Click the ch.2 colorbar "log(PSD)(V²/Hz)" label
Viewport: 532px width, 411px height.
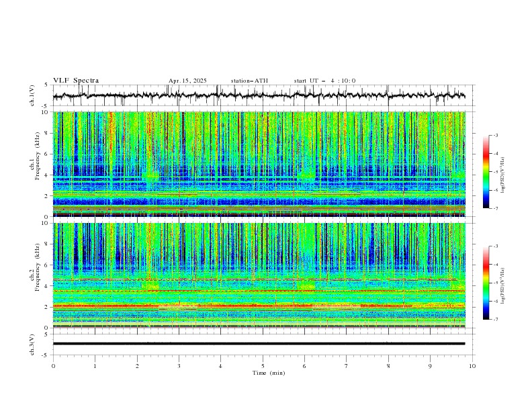503,285
